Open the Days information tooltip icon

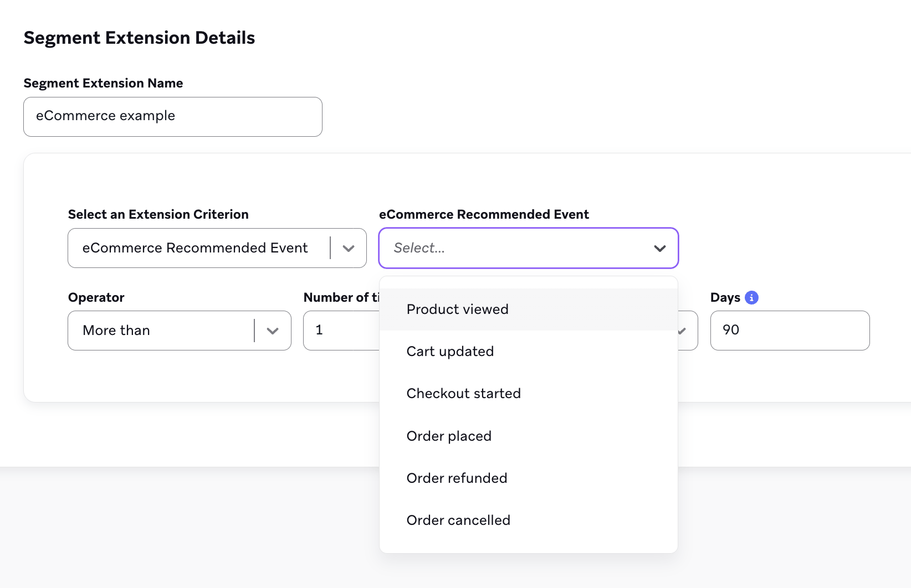point(751,297)
